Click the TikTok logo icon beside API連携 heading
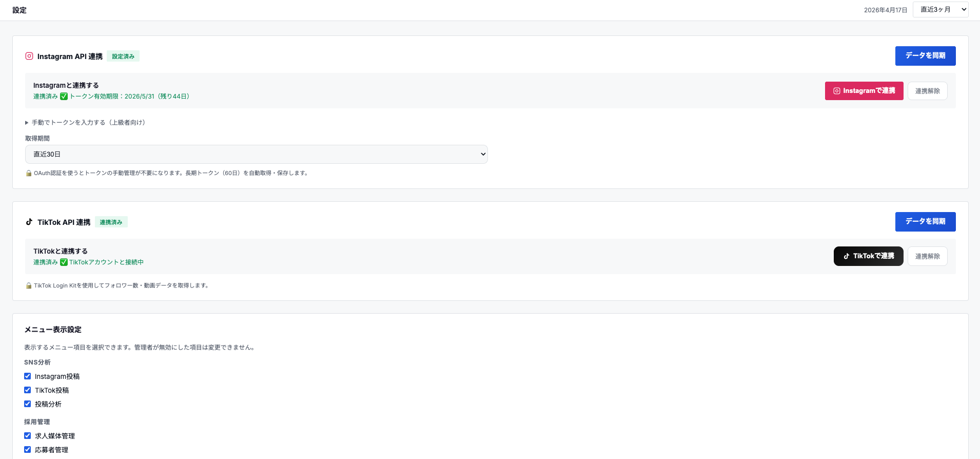Image resolution: width=980 pixels, height=459 pixels. [x=29, y=222]
